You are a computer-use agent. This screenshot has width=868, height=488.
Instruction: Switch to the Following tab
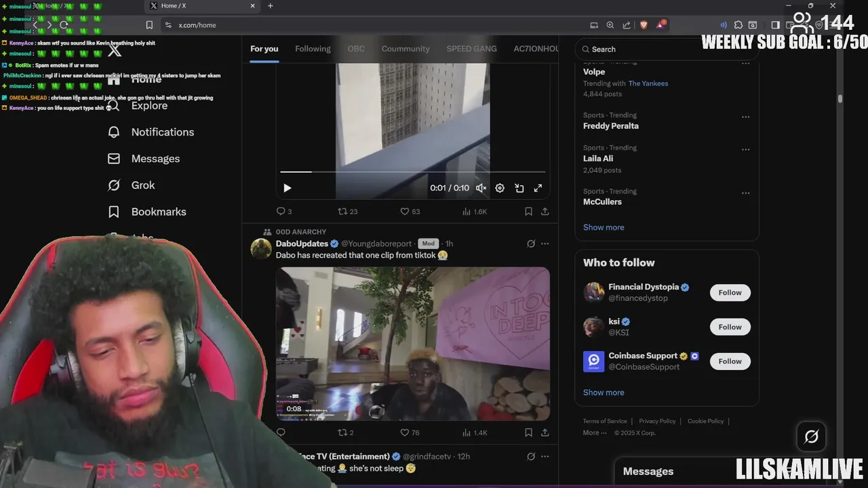[313, 49]
